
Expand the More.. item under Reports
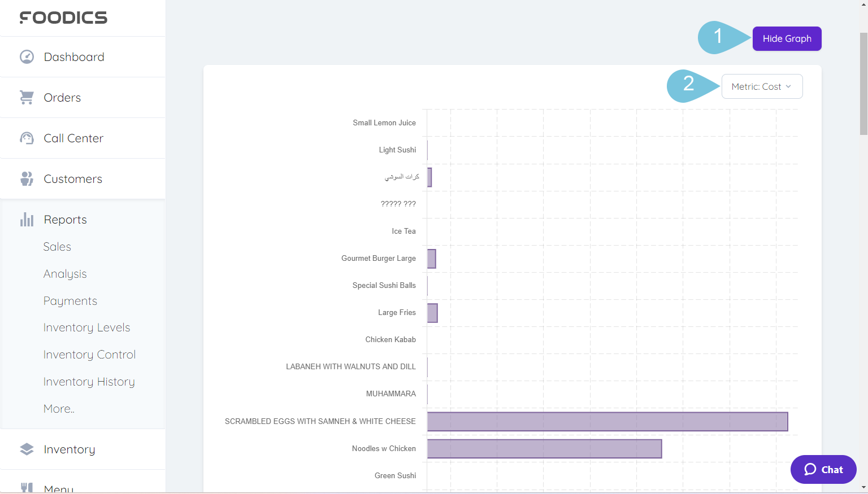point(58,408)
